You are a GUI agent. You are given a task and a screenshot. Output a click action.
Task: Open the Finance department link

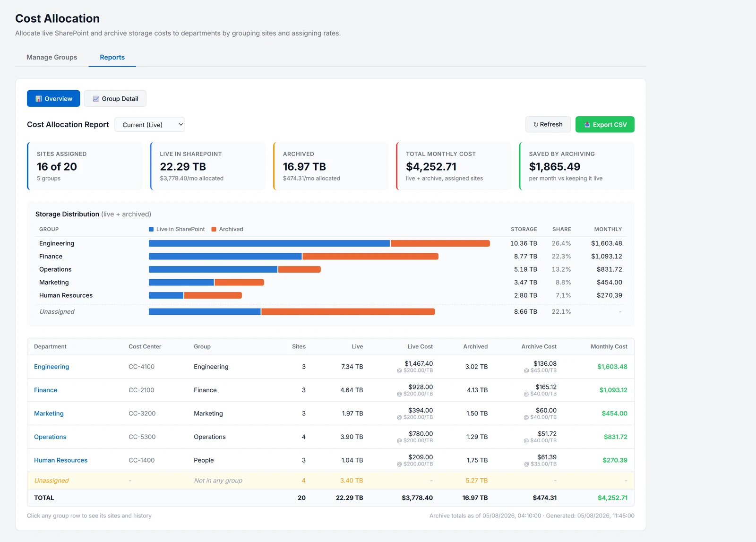click(45, 390)
